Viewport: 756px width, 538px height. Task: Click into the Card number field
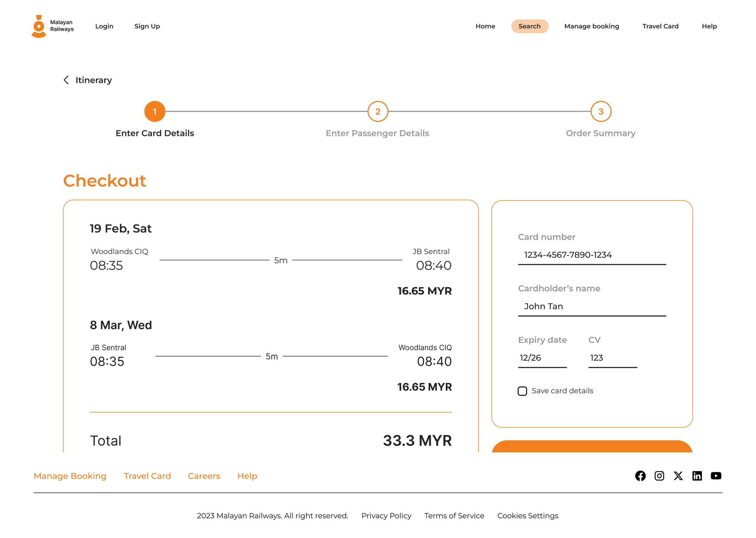point(591,255)
